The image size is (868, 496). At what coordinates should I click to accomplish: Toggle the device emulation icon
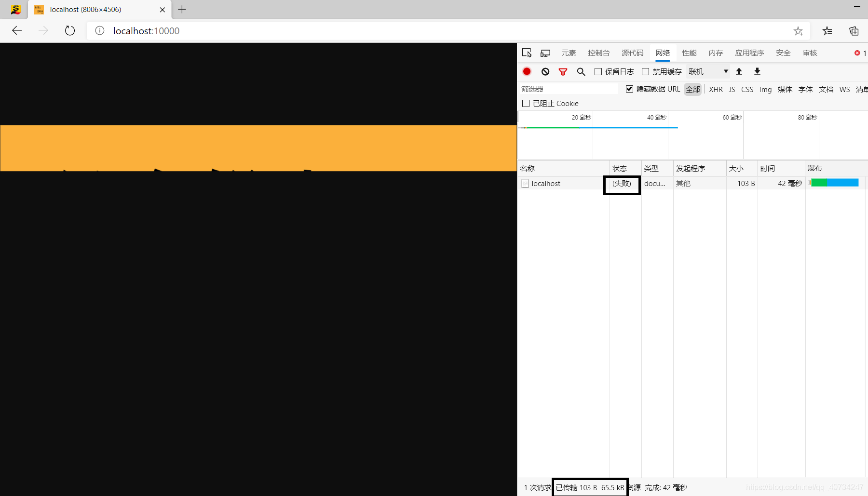[545, 53]
